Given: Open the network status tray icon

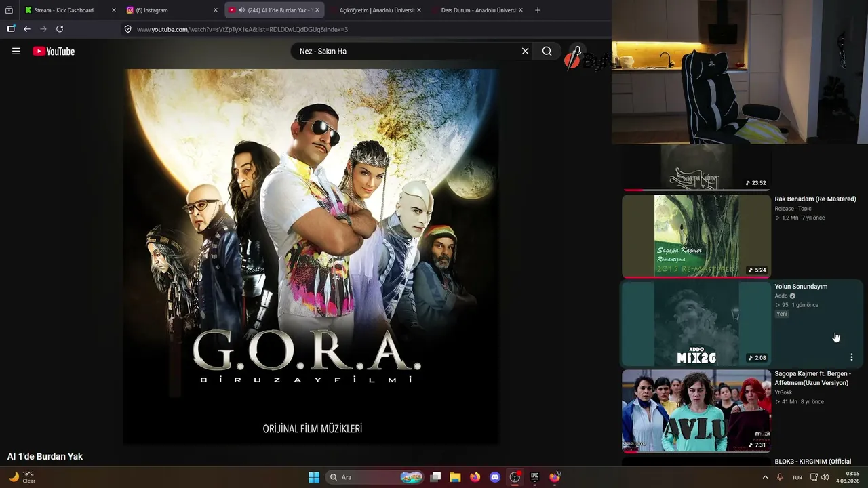Looking at the screenshot, I should pos(814,477).
